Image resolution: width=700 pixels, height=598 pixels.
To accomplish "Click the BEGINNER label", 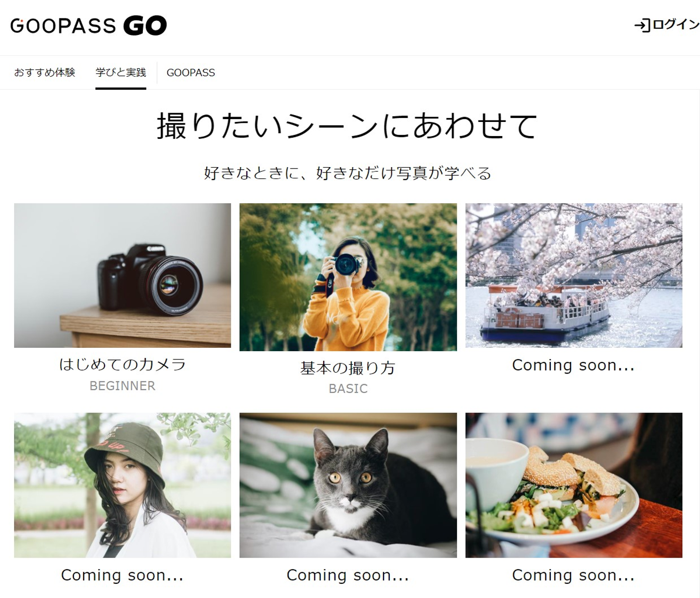I will coord(122,386).
